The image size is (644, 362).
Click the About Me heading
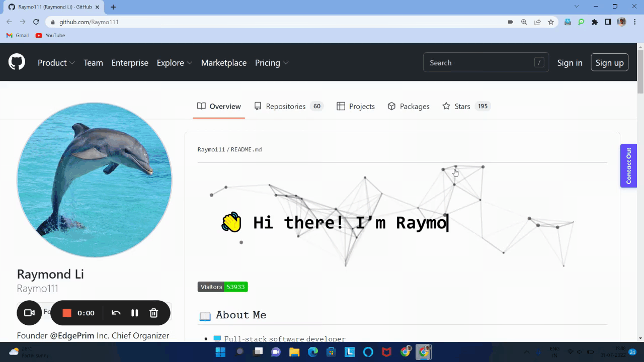[241, 315]
